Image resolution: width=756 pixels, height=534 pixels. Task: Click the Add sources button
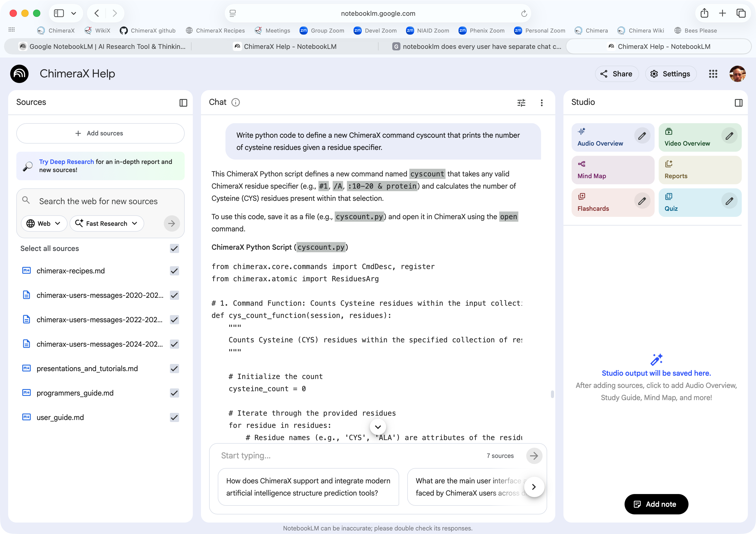[x=100, y=133]
